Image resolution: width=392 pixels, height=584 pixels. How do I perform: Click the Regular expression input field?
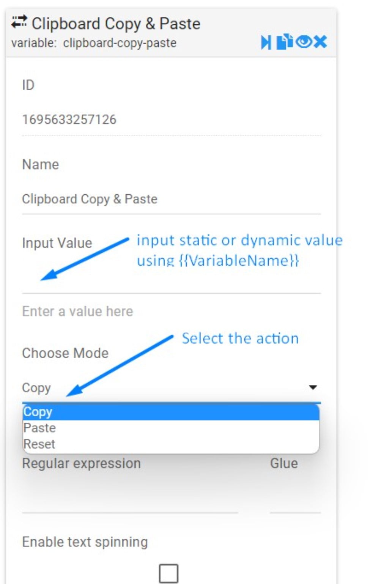pyautogui.click(x=130, y=501)
